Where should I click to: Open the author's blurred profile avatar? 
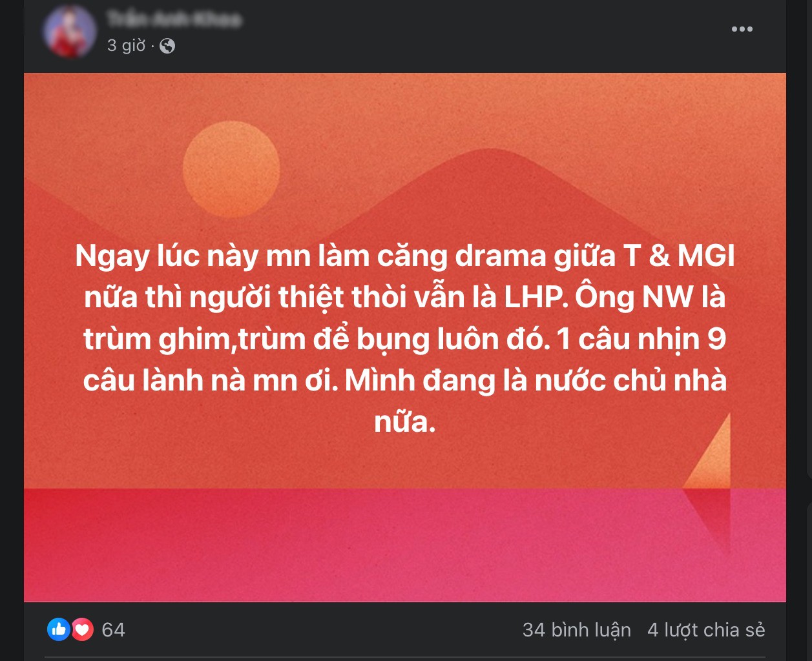70,31
